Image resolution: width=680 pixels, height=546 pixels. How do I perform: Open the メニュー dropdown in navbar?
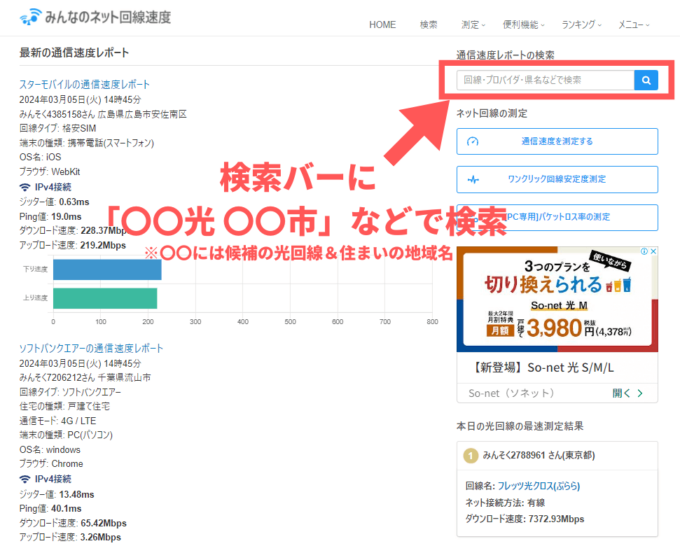(x=633, y=25)
